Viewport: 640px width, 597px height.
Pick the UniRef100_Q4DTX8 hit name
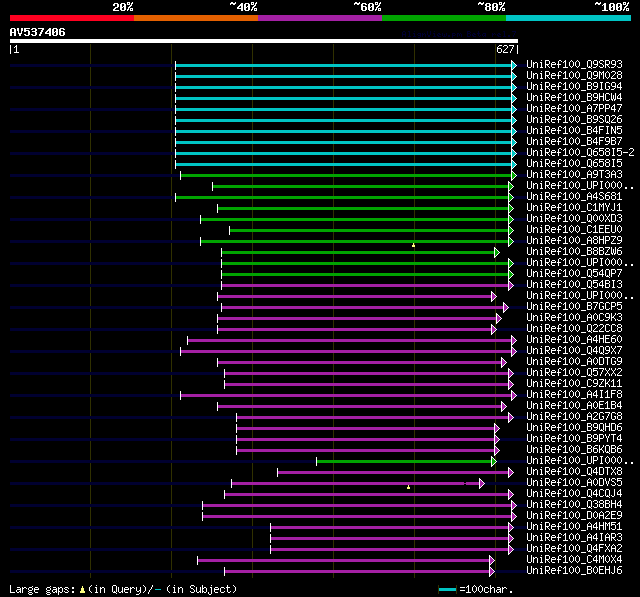[x=574, y=472]
